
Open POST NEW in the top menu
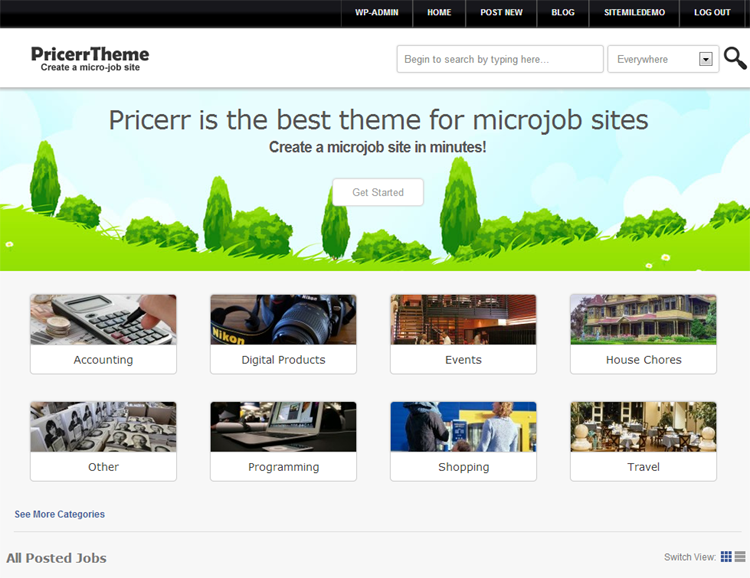[501, 12]
